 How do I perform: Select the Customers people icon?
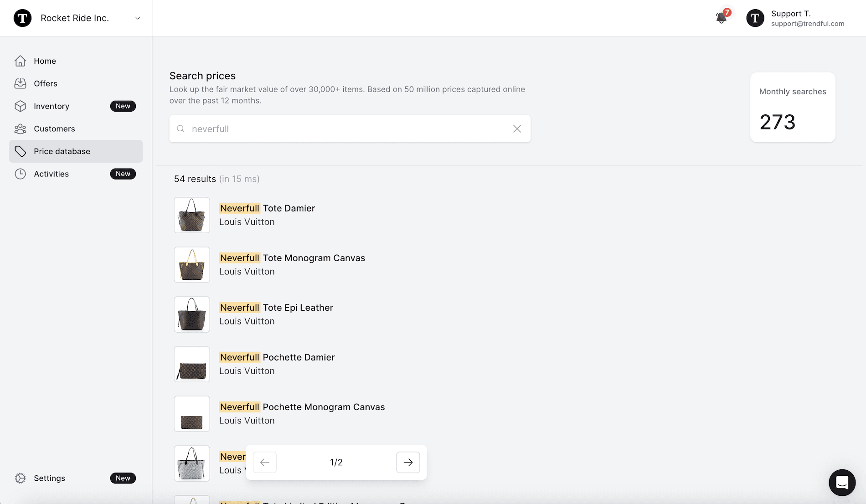[x=21, y=129]
